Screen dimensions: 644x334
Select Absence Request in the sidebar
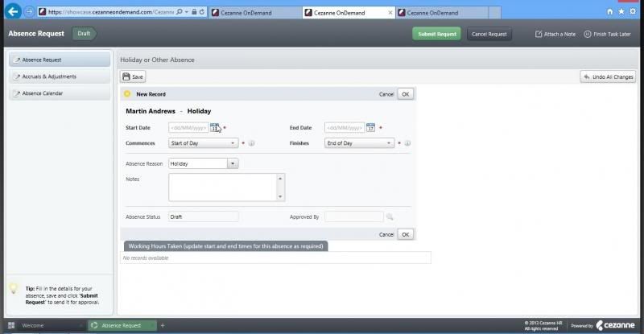(60, 60)
